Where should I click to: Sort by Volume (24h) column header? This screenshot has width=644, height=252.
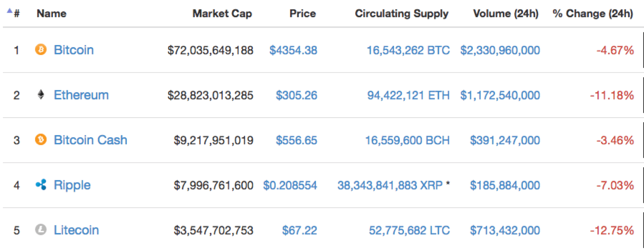click(506, 14)
